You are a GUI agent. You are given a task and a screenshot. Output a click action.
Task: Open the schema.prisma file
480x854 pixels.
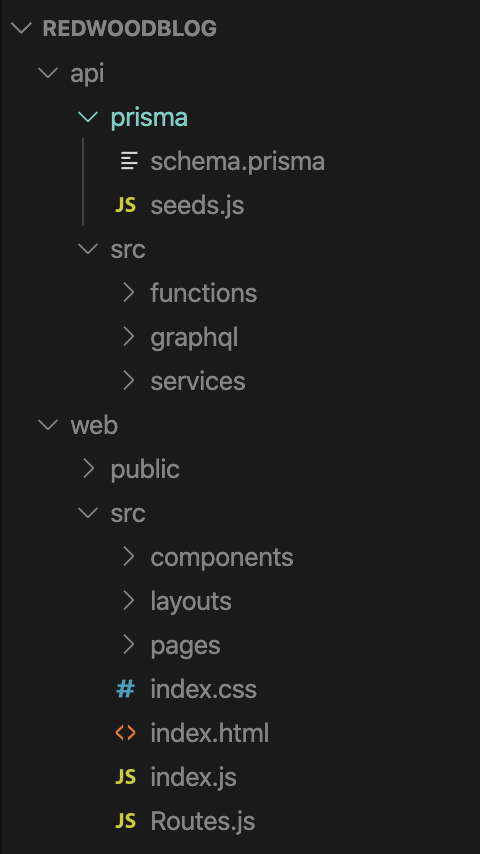pos(238,161)
